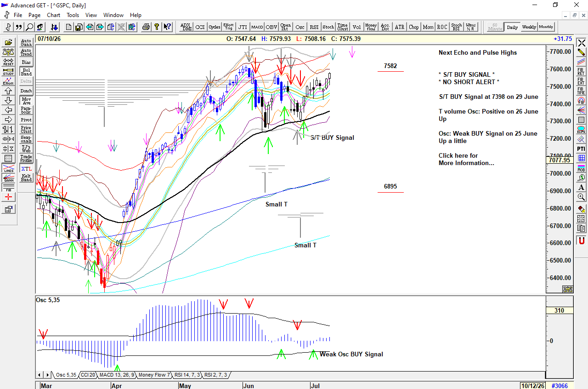Add the MACD indicator from toolbar
Image resolution: width=588 pixels, height=389 pixels.
pyautogui.click(x=257, y=27)
